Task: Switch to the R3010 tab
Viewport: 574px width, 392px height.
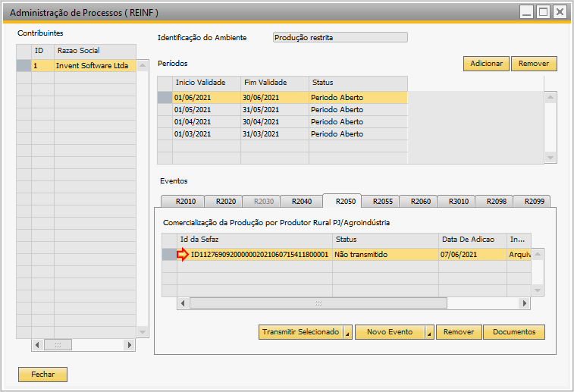Action: [458, 202]
